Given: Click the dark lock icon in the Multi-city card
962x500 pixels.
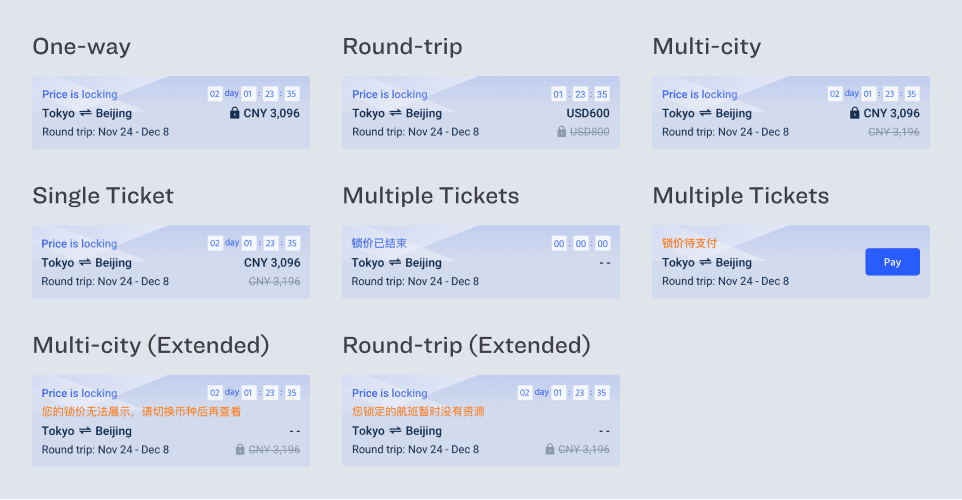Looking at the screenshot, I should pyautogui.click(x=855, y=114).
